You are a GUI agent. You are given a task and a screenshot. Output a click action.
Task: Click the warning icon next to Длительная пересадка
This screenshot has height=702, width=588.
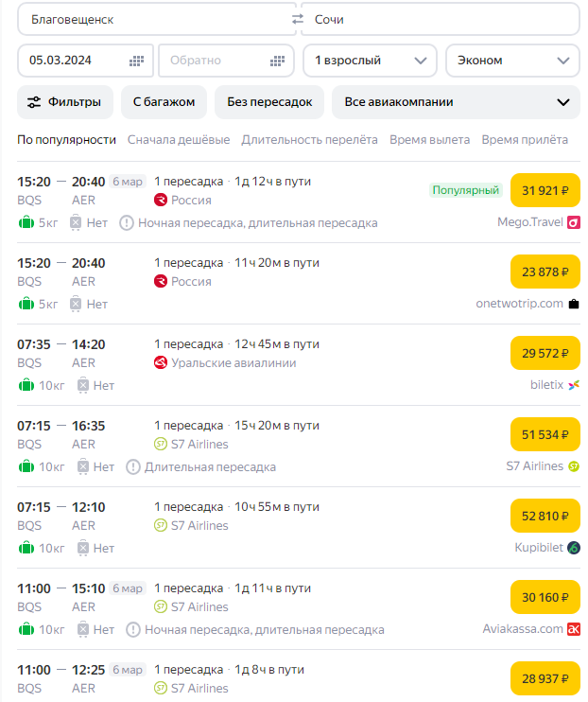pyautogui.click(x=133, y=466)
